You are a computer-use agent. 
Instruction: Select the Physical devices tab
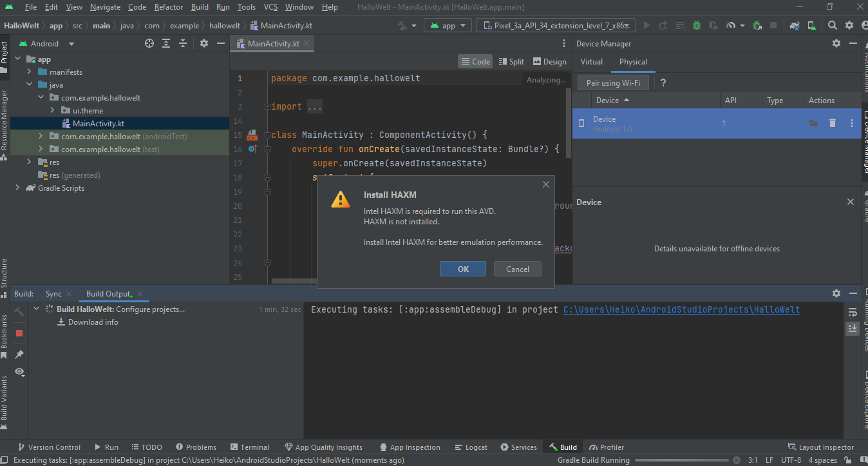(633, 62)
